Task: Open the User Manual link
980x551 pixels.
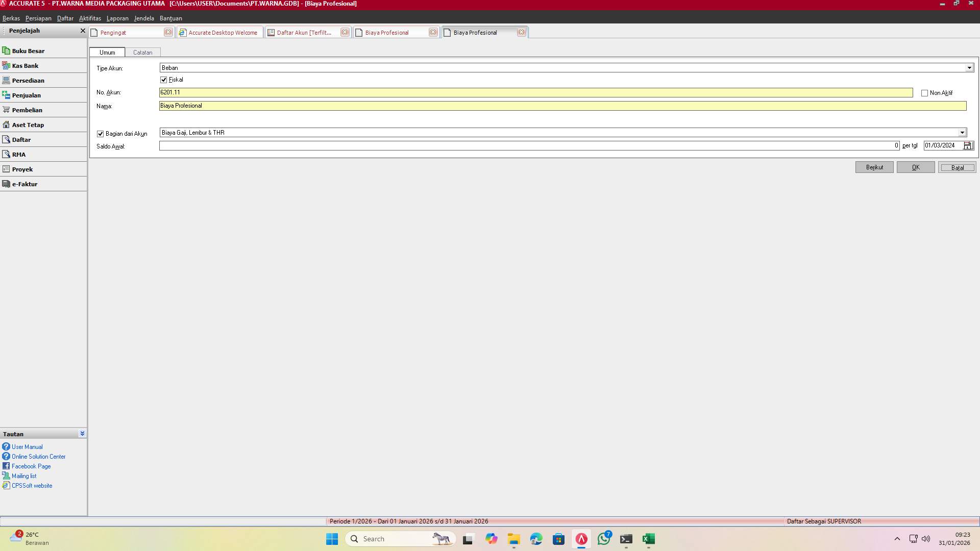Action: [27, 446]
